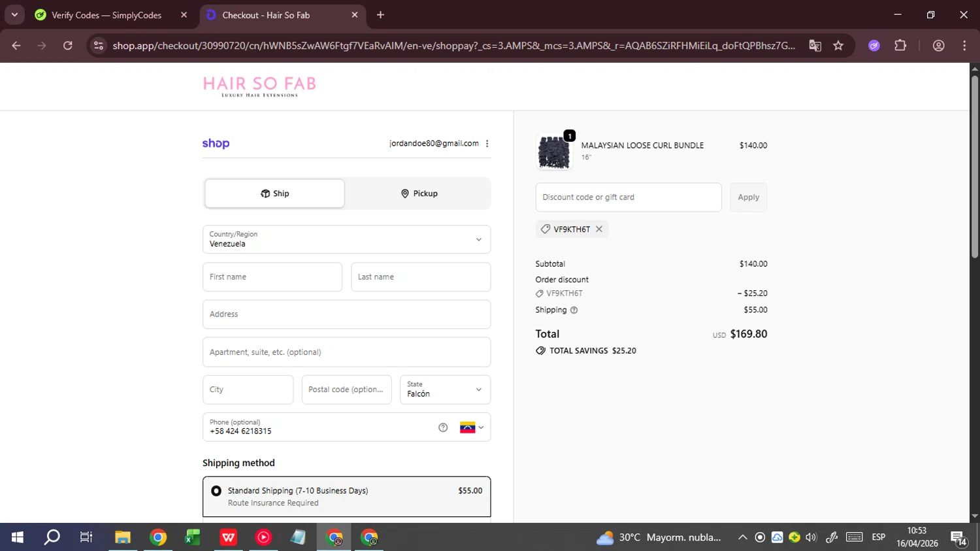Open the first Chrome icon without profile badge
This screenshot has width=980, height=551.
(x=158, y=537)
